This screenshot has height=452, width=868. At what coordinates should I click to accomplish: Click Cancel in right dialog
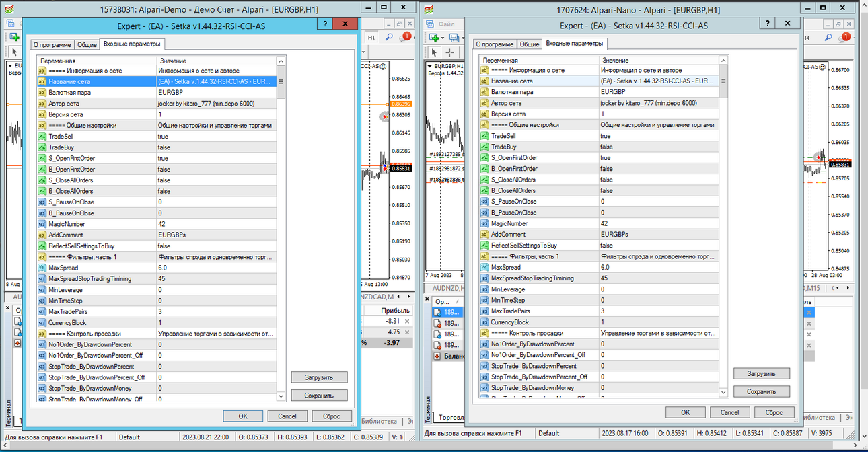(x=729, y=412)
